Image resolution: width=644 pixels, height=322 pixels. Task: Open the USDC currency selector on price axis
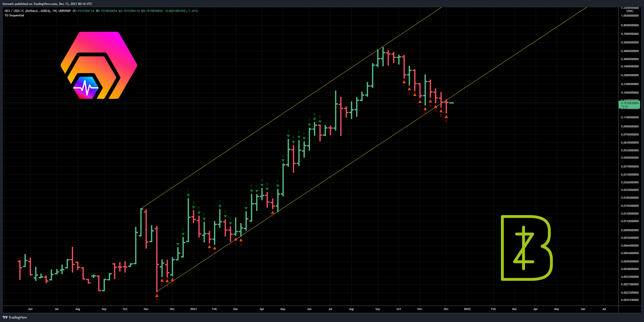pyautogui.click(x=630, y=11)
